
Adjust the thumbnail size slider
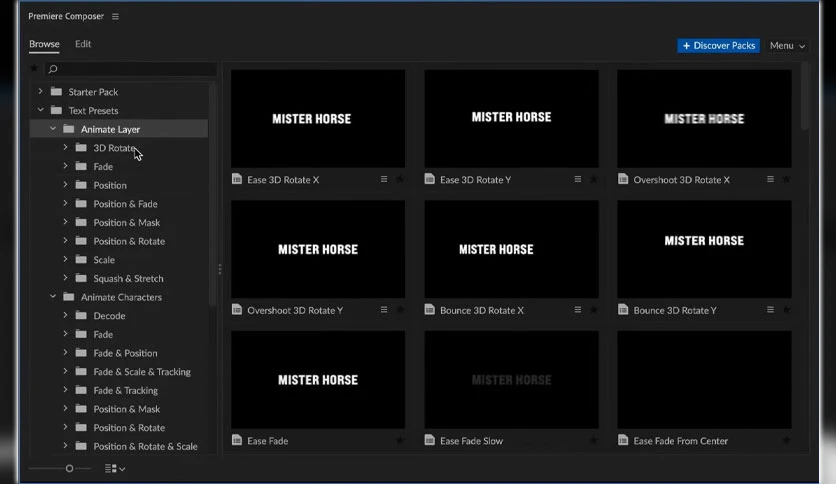click(69, 469)
